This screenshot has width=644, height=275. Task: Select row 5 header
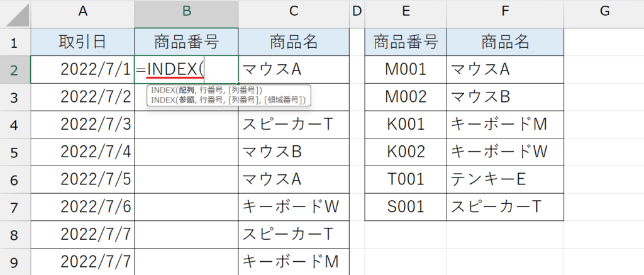coord(15,152)
